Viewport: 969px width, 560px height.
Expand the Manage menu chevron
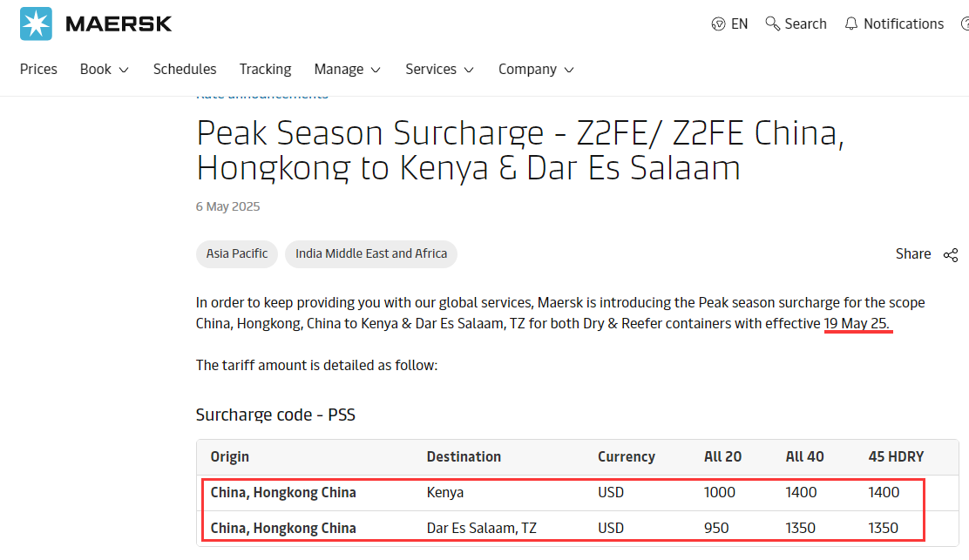(x=376, y=70)
